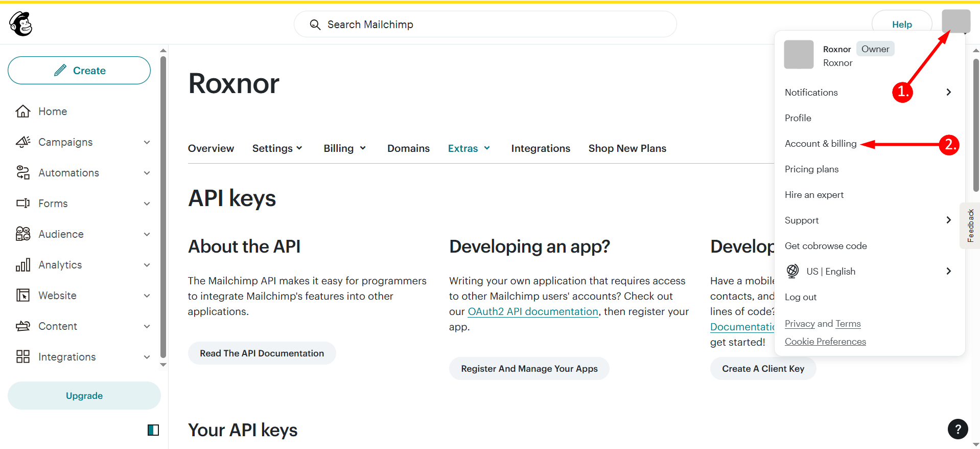Click the Automations icon
Image resolution: width=980 pixels, height=449 pixels.
pyautogui.click(x=23, y=173)
